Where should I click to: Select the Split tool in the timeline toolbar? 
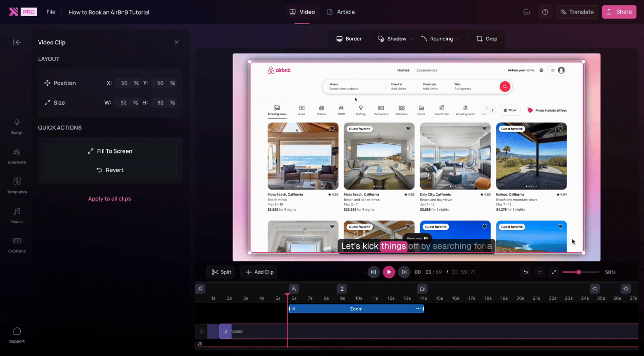(220, 272)
